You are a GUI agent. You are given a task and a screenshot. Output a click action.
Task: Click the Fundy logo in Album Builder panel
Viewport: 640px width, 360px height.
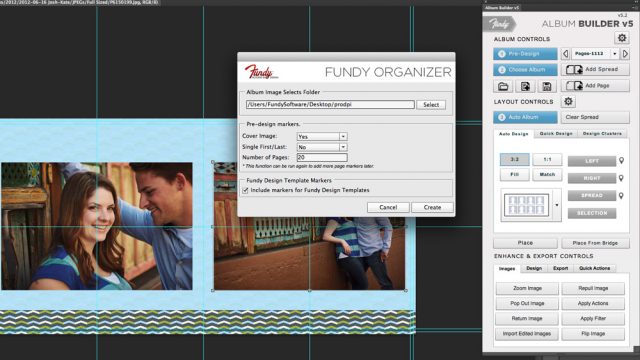tap(499, 24)
